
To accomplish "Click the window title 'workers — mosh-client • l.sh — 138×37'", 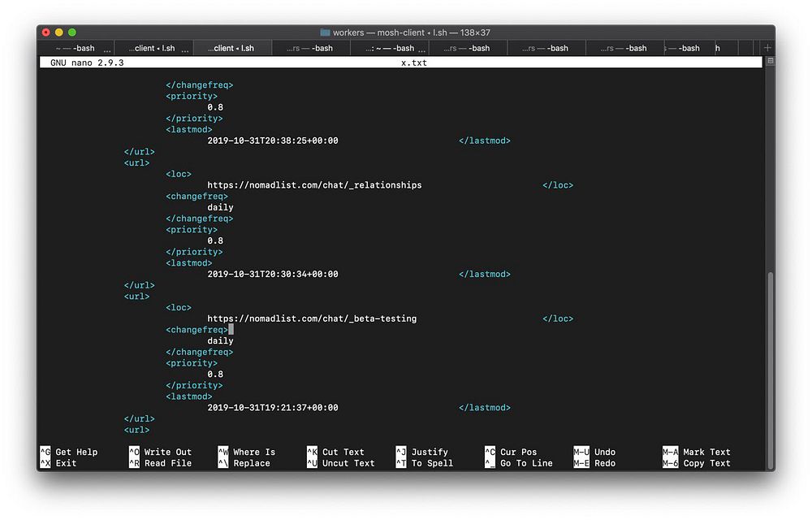I will (x=411, y=32).
